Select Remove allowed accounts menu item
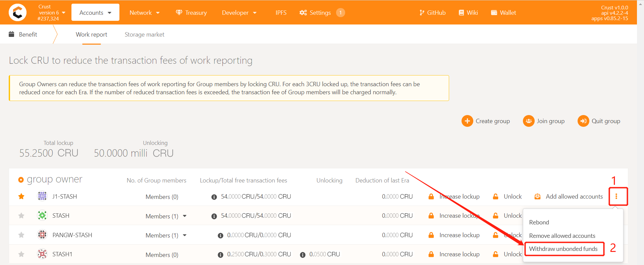The width and height of the screenshot is (644, 265). pyautogui.click(x=562, y=236)
